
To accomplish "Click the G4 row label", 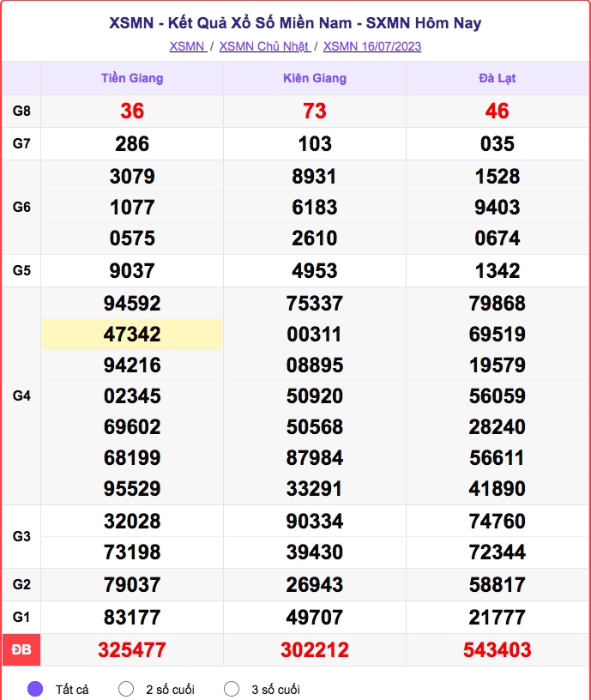I will 21,395.
